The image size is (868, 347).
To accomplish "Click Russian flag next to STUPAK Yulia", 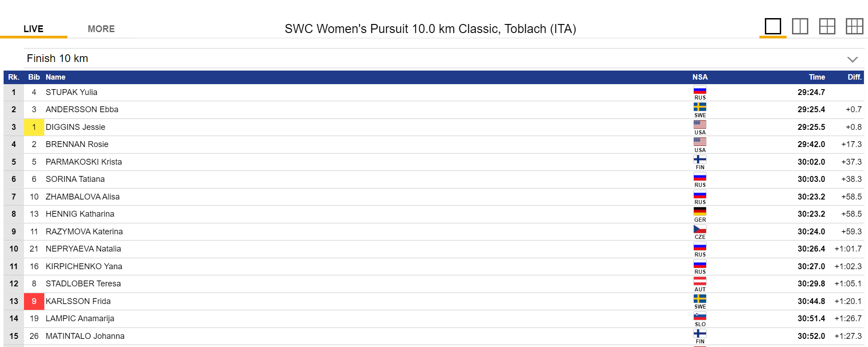I will click(700, 90).
